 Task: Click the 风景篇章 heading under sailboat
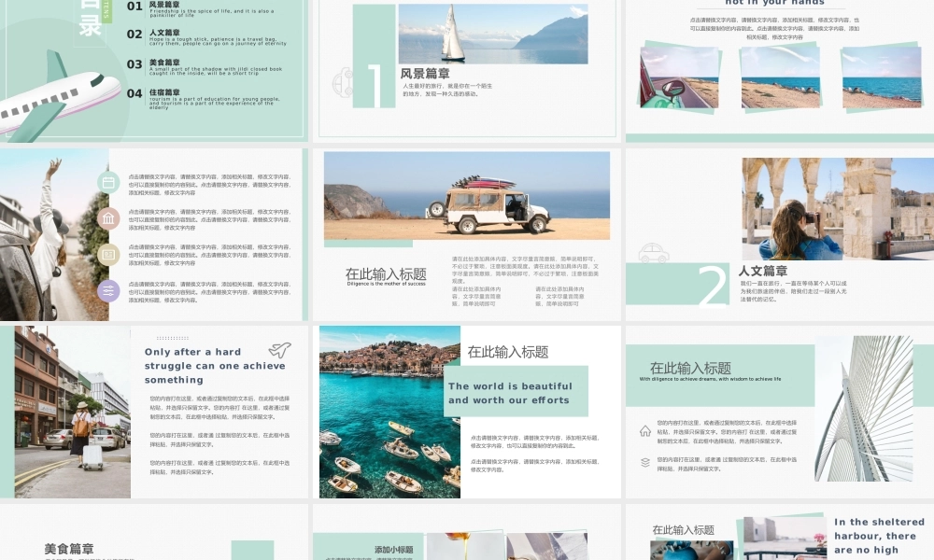pyautogui.click(x=425, y=74)
